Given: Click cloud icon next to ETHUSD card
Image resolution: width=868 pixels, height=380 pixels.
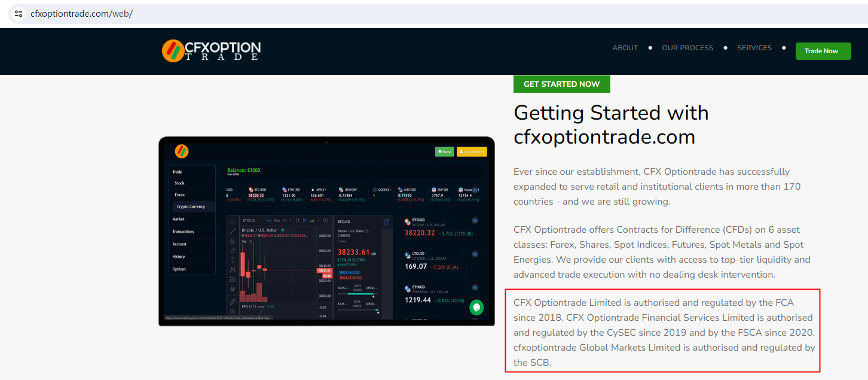Looking at the screenshot, I should (475, 288).
